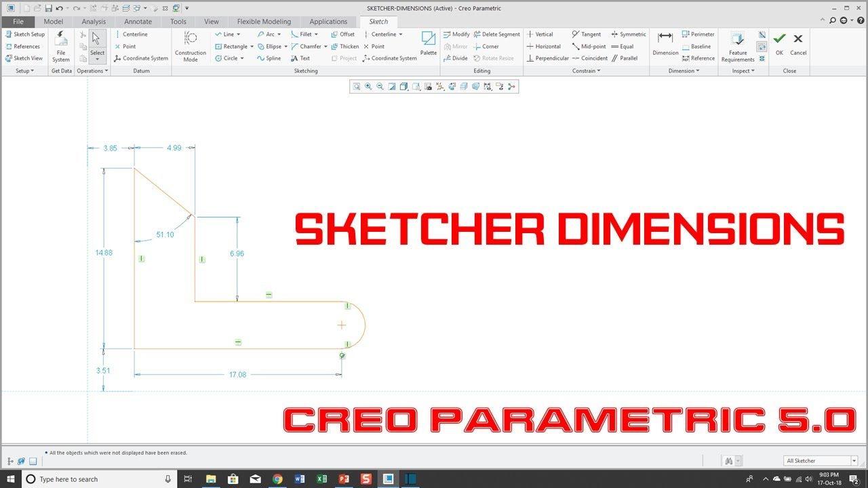Click the Thicken tool
The image size is (868, 488).
coord(344,46)
